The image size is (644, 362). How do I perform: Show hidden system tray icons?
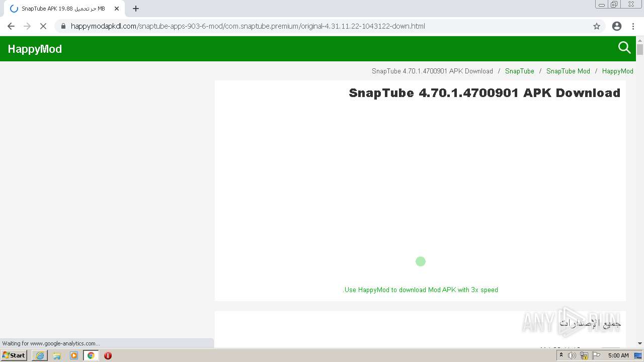pos(561,355)
